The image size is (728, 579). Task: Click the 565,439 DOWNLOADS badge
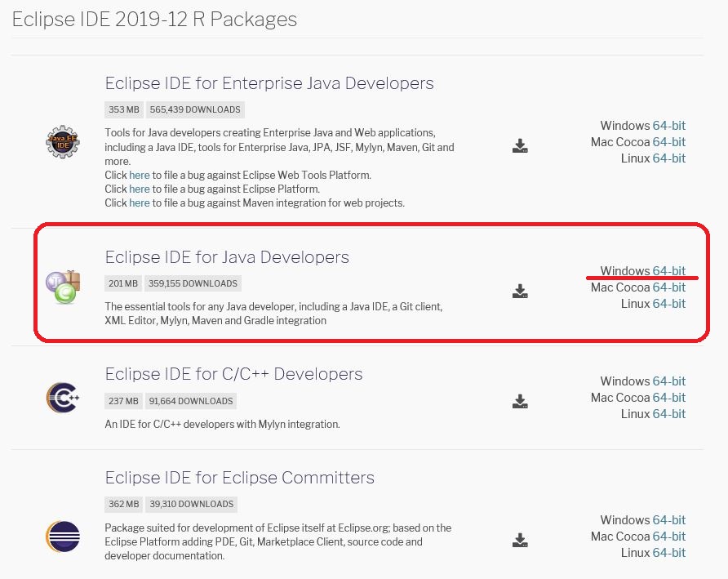click(x=195, y=109)
